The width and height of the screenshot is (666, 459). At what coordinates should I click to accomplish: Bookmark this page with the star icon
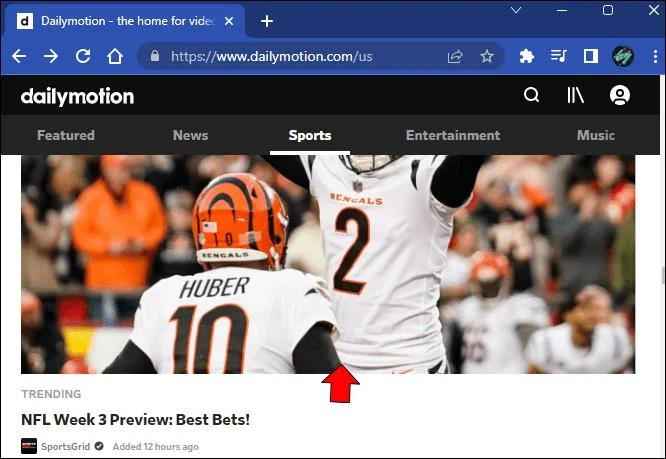tap(487, 56)
